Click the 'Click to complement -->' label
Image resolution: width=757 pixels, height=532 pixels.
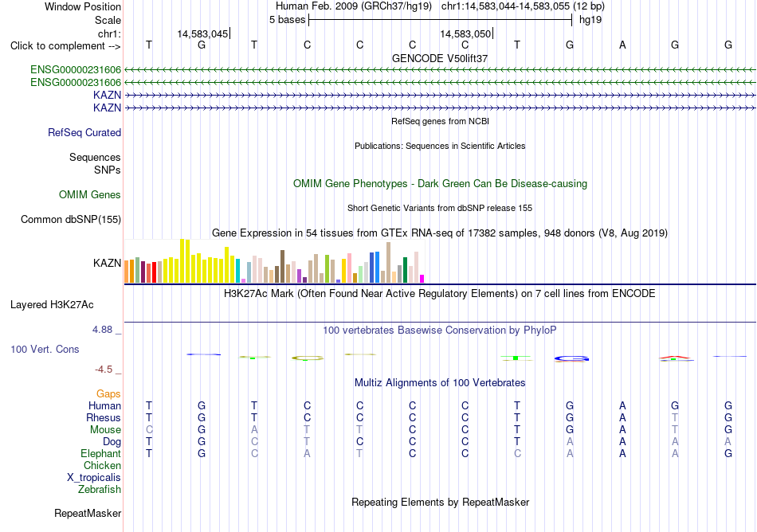65,46
